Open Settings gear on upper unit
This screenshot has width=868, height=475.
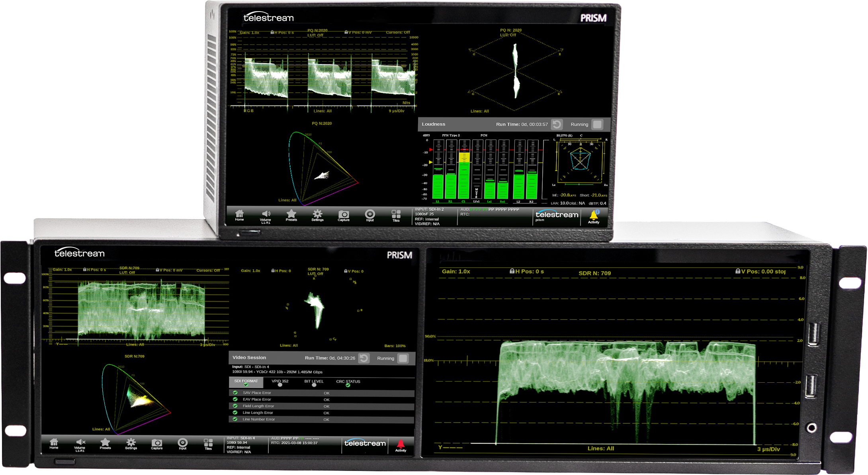pos(317,215)
